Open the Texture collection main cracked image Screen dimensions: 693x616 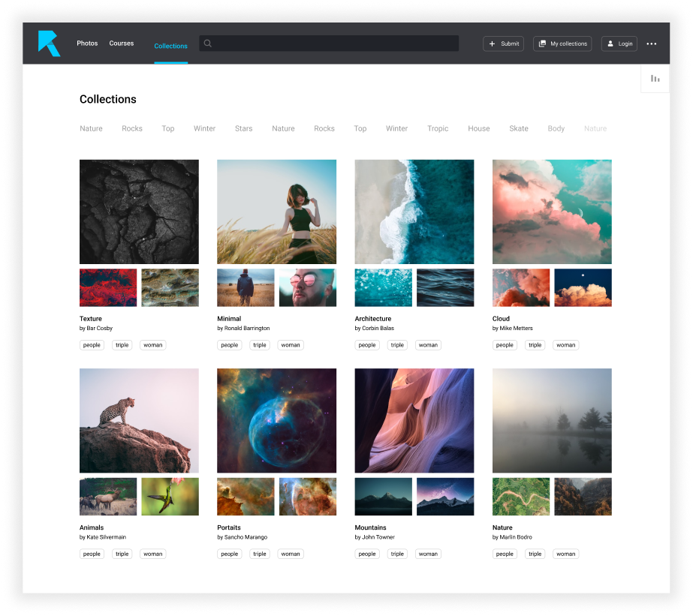click(x=139, y=212)
